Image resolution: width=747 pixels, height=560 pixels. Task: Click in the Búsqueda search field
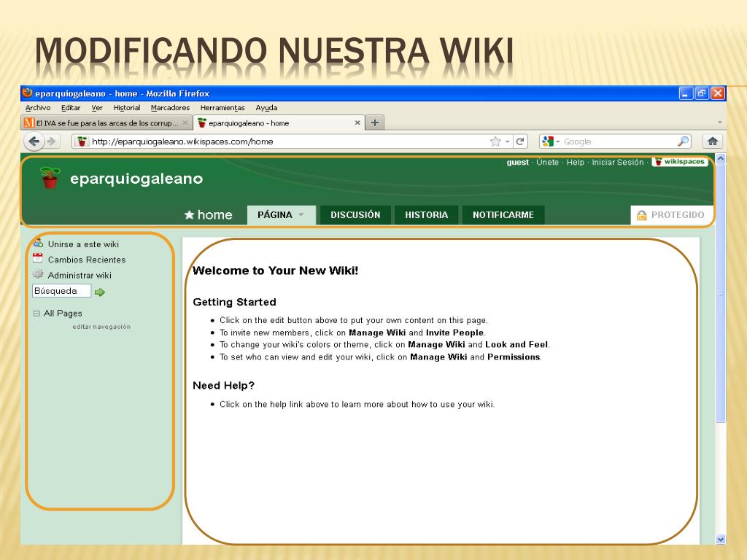pos(61,291)
